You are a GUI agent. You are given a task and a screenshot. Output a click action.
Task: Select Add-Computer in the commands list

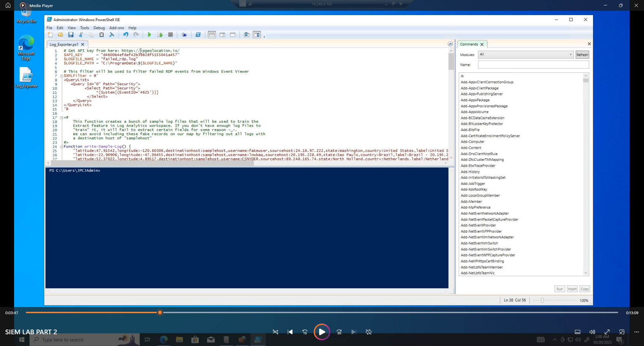pos(473,142)
